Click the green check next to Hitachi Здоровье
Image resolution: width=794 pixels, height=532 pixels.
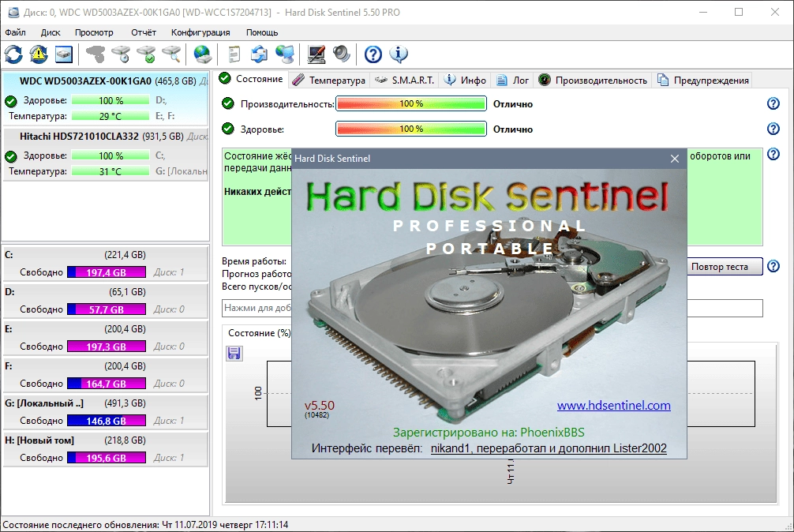(10, 156)
